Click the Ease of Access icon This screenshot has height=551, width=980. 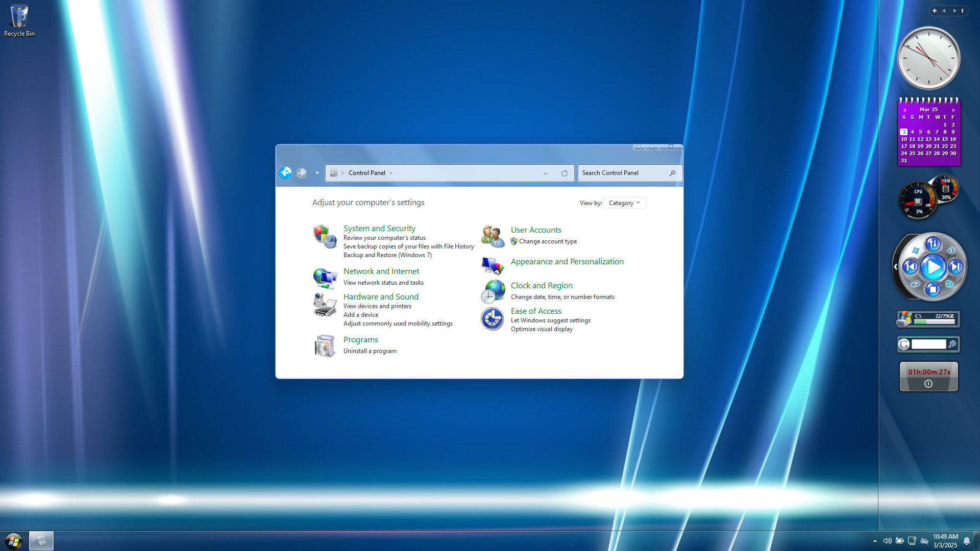point(493,319)
